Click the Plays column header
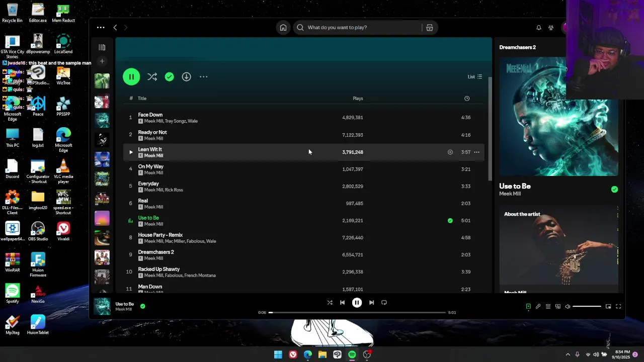This screenshot has width=644, height=362. (358, 99)
